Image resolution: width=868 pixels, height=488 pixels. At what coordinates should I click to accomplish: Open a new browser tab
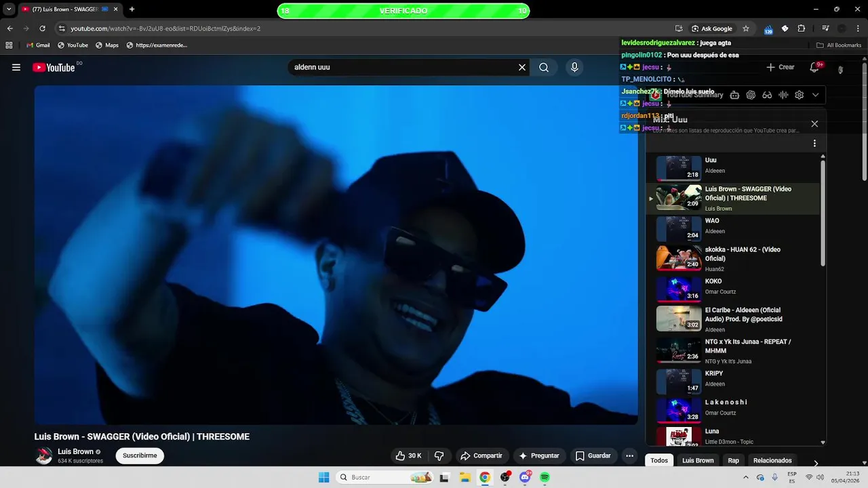click(132, 9)
